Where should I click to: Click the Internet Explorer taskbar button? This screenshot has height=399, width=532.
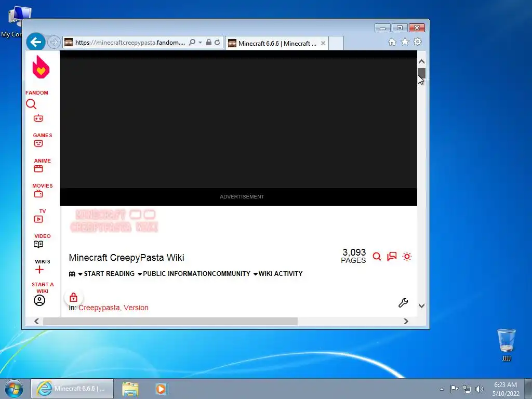click(72, 389)
